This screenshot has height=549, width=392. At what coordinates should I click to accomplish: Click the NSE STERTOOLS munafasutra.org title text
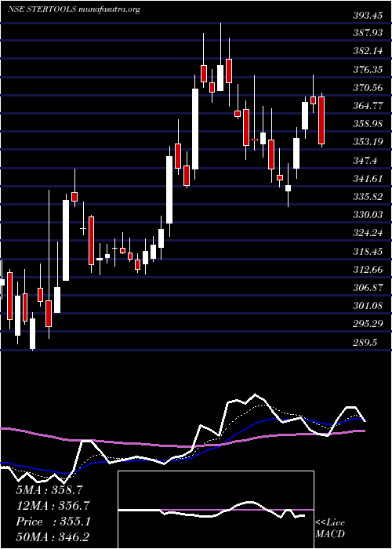pos(74,9)
